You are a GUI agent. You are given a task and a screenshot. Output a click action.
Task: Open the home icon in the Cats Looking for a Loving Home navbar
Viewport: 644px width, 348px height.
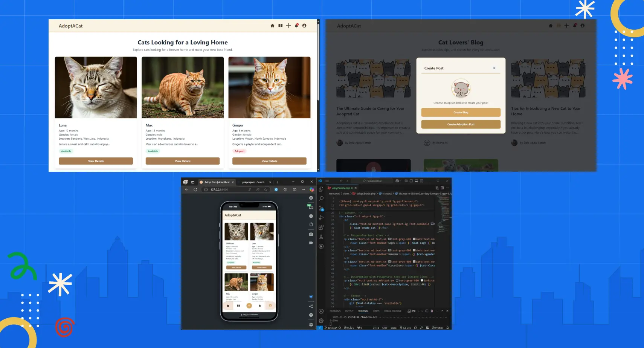click(272, 26)
